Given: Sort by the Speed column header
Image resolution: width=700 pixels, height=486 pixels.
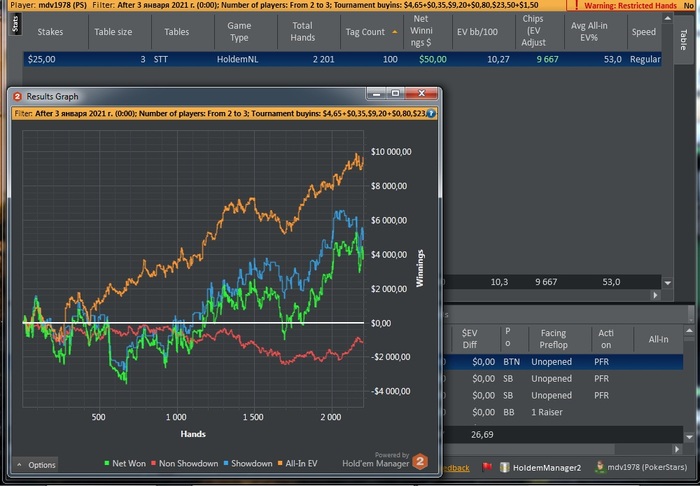Looking at the screenshot, I should [x=644, y=32].
